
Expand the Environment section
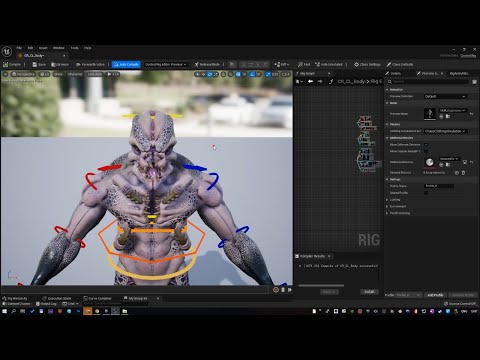(x=387, y=206)
